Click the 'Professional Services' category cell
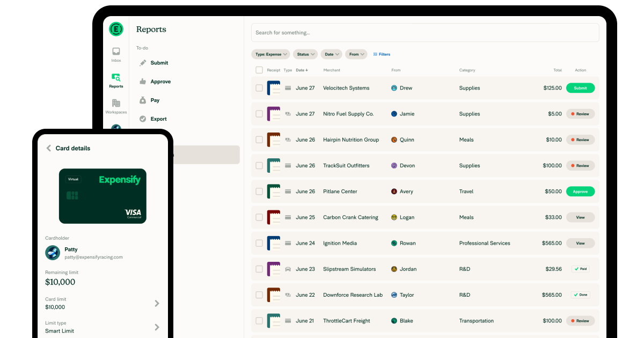The height and width of the screenshot is (338, 644). (485, 243)
